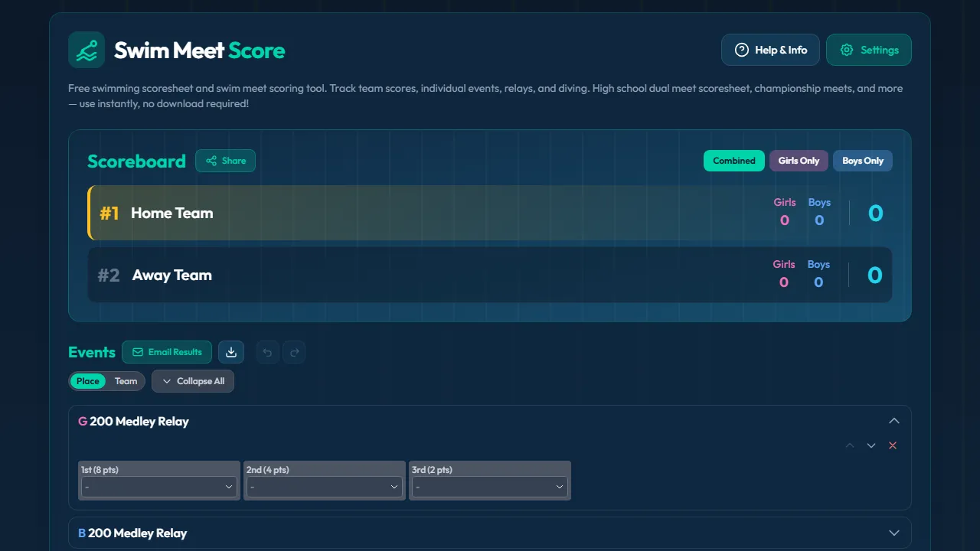Switch scoreboard to Girls Only view
The width and height of the screenshot is (980, 551).
point(799,161)
